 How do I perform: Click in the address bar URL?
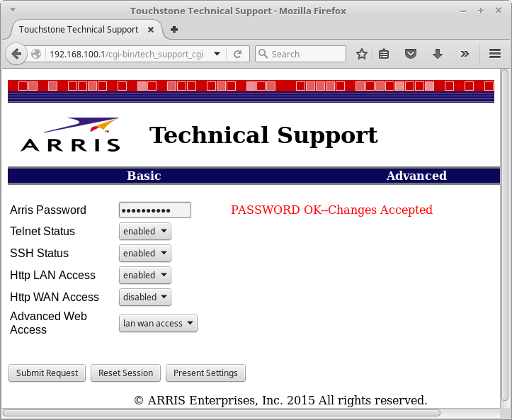(x=126, y=54)
